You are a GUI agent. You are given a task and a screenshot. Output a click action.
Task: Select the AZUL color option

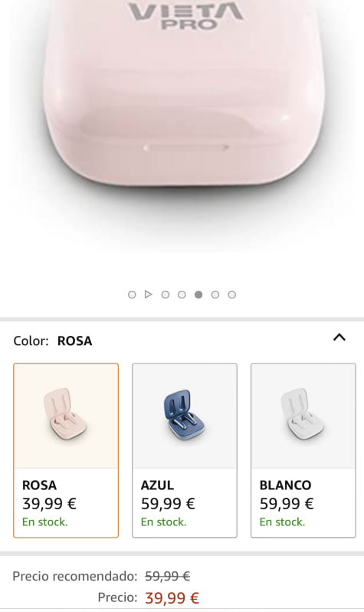(x=185, y=450)
